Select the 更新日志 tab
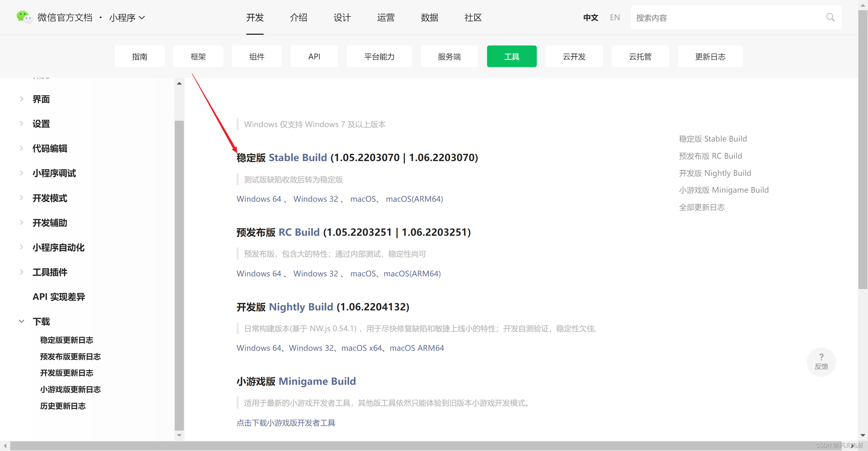 [x=710, y=56]
